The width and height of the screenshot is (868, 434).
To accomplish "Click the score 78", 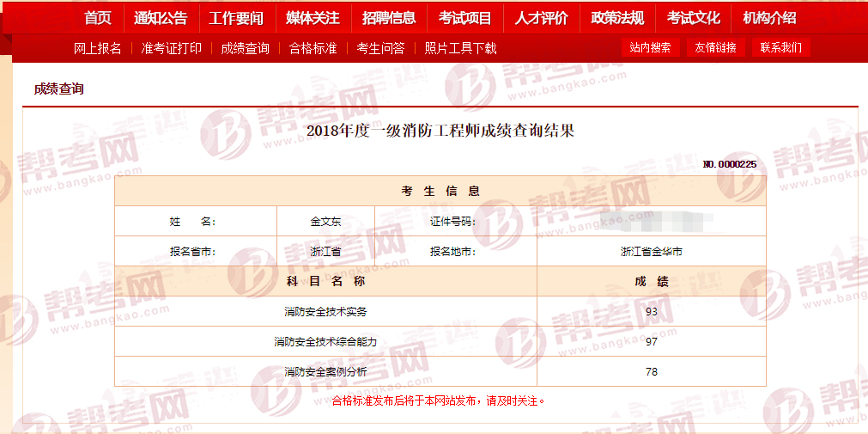I will [x=652, y=371].
